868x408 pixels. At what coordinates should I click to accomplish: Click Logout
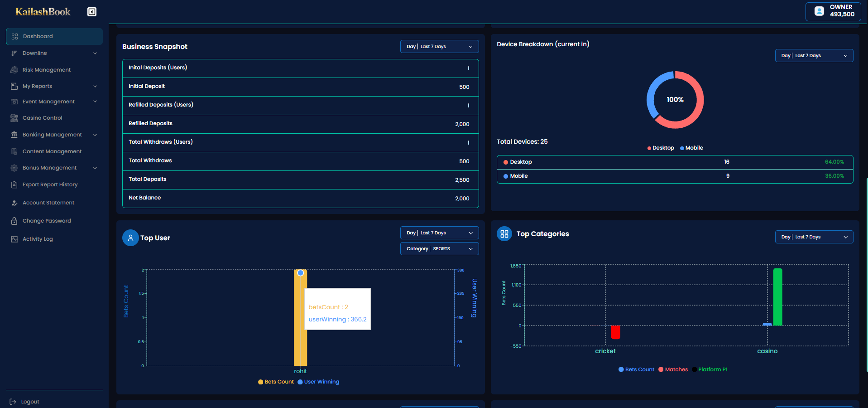point(30,402)
